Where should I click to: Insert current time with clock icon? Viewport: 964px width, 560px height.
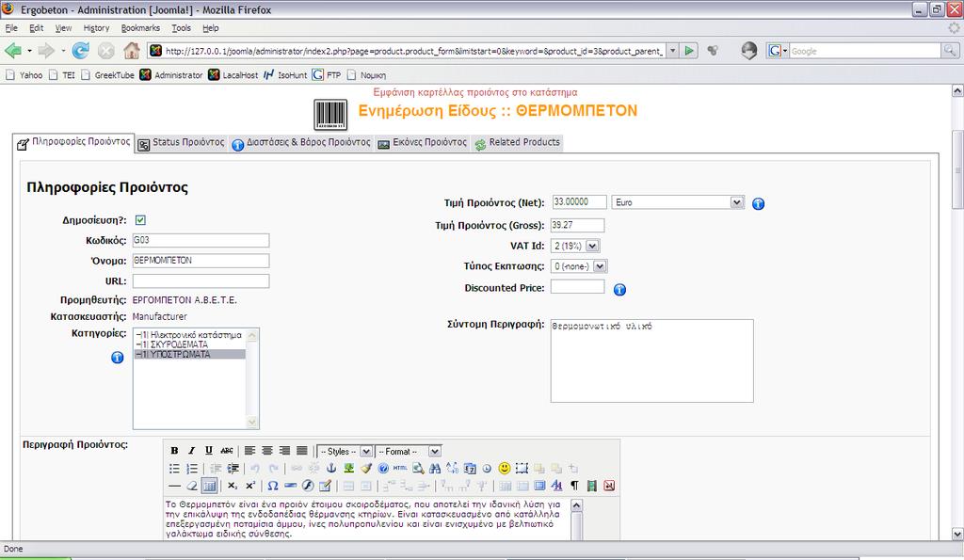pos(487,469)
